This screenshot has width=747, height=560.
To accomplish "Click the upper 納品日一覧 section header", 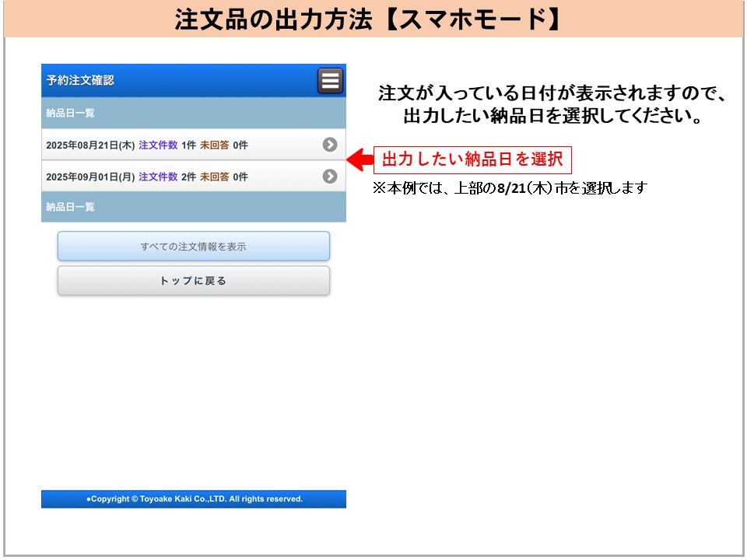I will [71, 114].
